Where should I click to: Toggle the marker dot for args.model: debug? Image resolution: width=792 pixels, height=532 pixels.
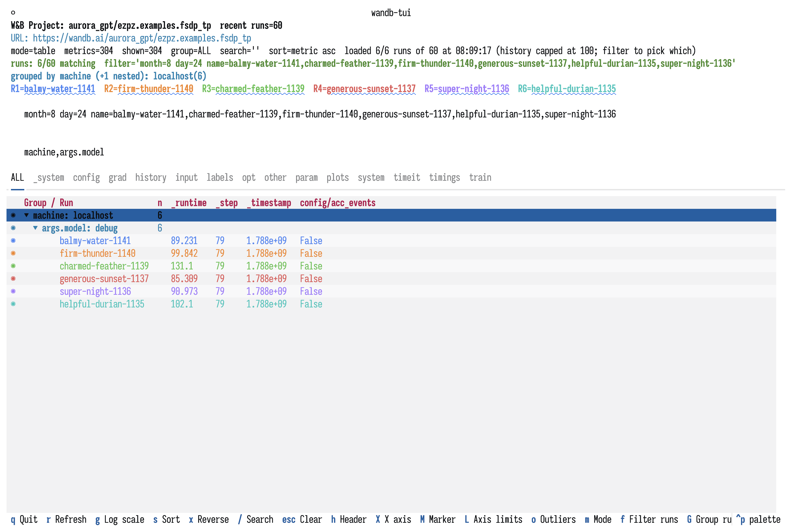[13, 228]
